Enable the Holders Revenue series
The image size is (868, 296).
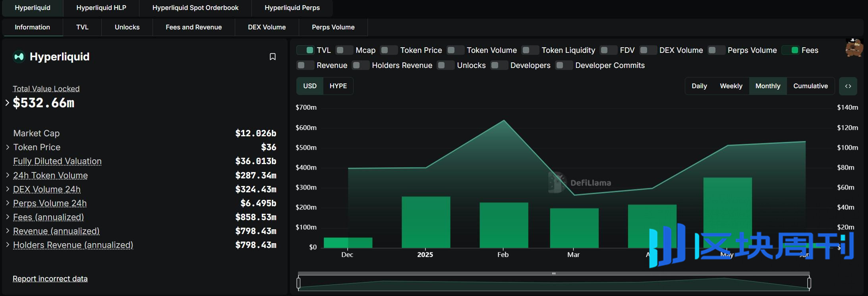click(x=360, y=66)
